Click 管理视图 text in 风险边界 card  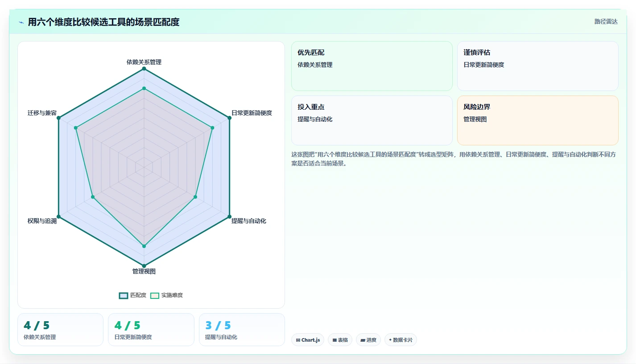coord(475,119)
